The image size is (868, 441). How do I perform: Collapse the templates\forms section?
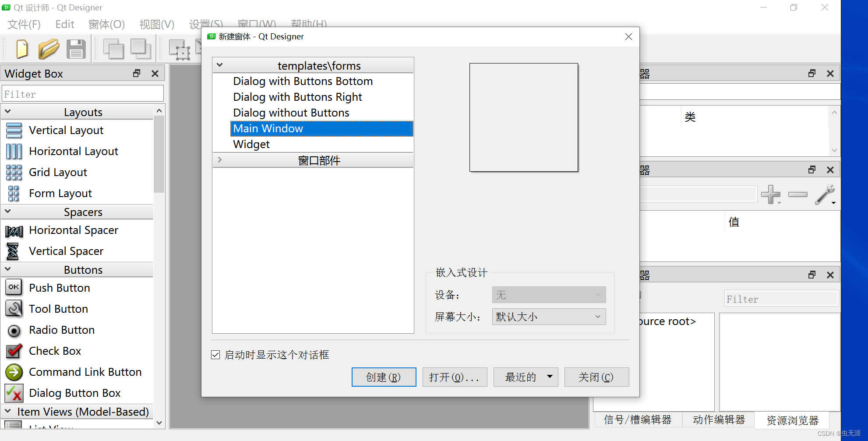pos(220,65)
